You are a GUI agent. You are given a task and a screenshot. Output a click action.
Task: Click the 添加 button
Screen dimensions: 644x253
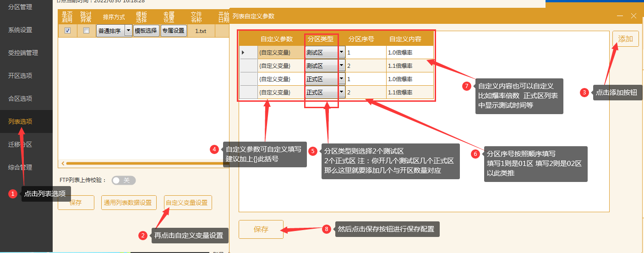pos(625,39)
